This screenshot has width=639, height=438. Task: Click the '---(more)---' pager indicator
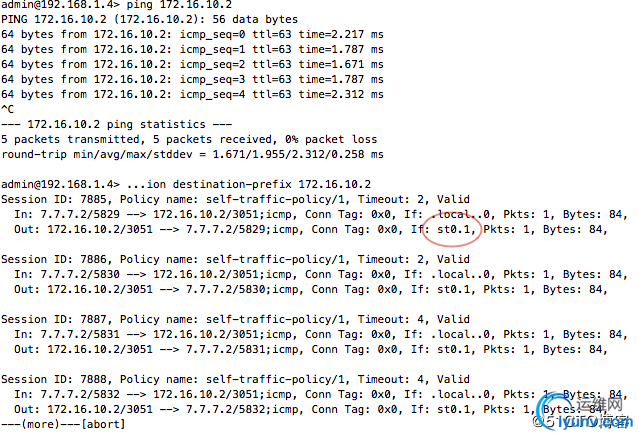[40, 422]
